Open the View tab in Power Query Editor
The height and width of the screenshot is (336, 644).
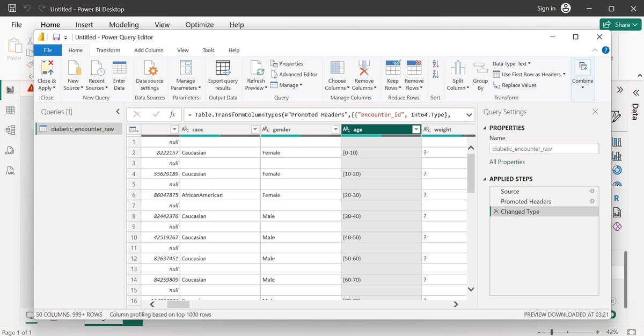pyautogui.click(x=183, y=50)
